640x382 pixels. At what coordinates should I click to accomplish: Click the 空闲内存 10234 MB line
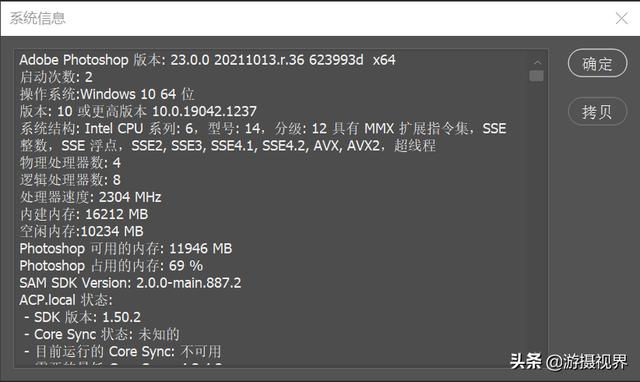point(82,231)
